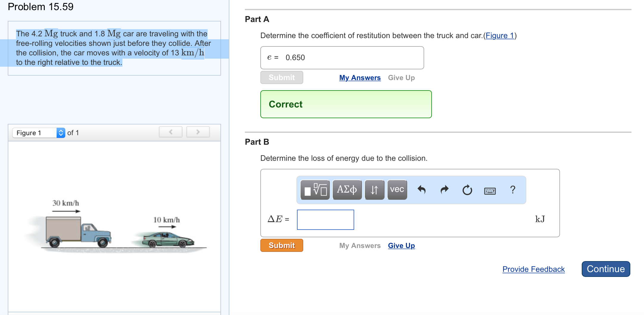The width and height of the screenshot is (644, 315).
Task: Click the kJ unit label
Action: tap(540, 219)
